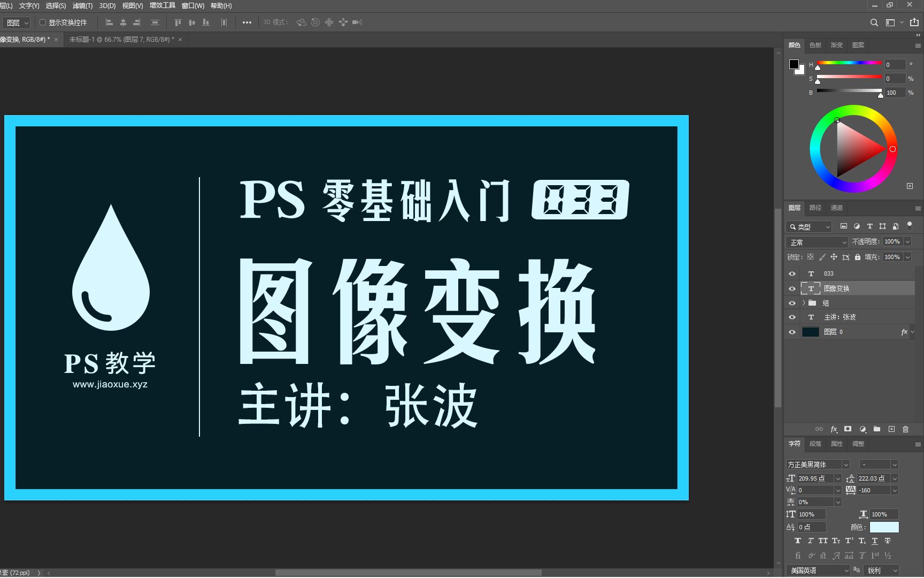Viewport: 924px width, 578px height.
Task: Filter layers by pixel image type
Action: tap(844, 226)
